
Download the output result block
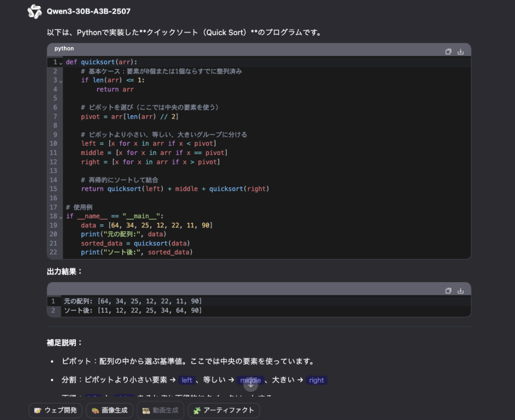click(x=461, y=291)
